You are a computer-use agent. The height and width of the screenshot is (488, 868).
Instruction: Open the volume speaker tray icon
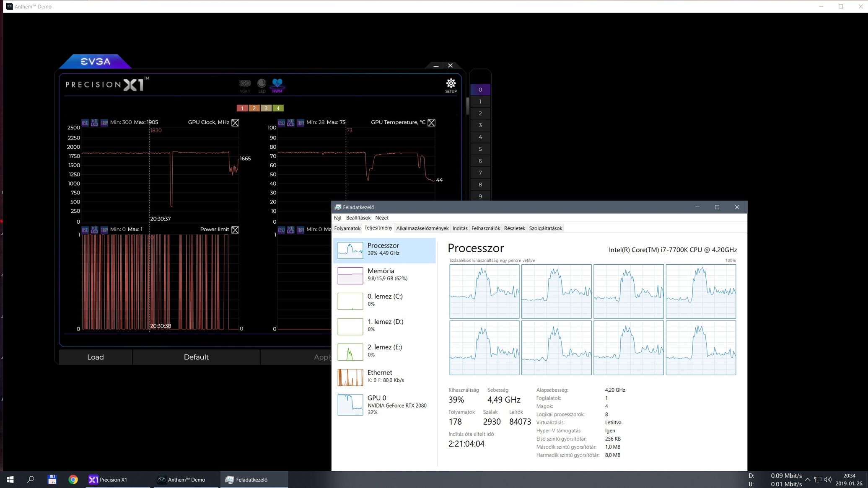click(828, 480)
